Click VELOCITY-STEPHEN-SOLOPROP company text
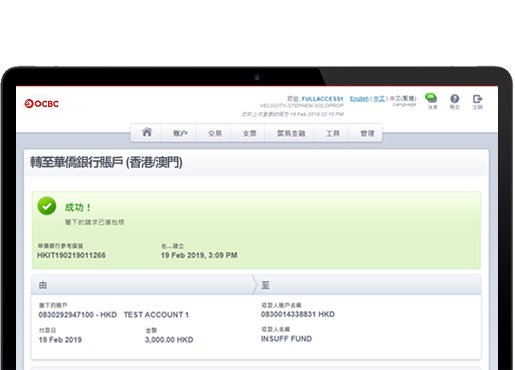This screenshot has height=370, width=515. point(302,106)
